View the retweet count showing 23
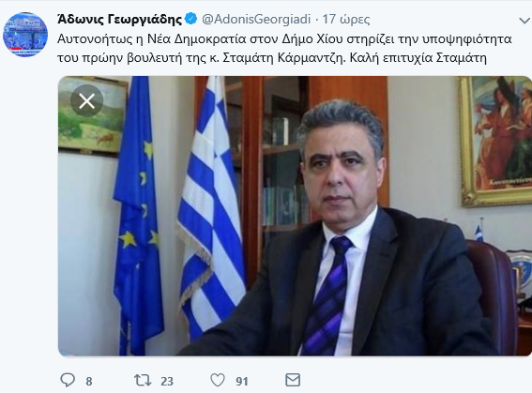532x393 pixels. click(167, 382)
